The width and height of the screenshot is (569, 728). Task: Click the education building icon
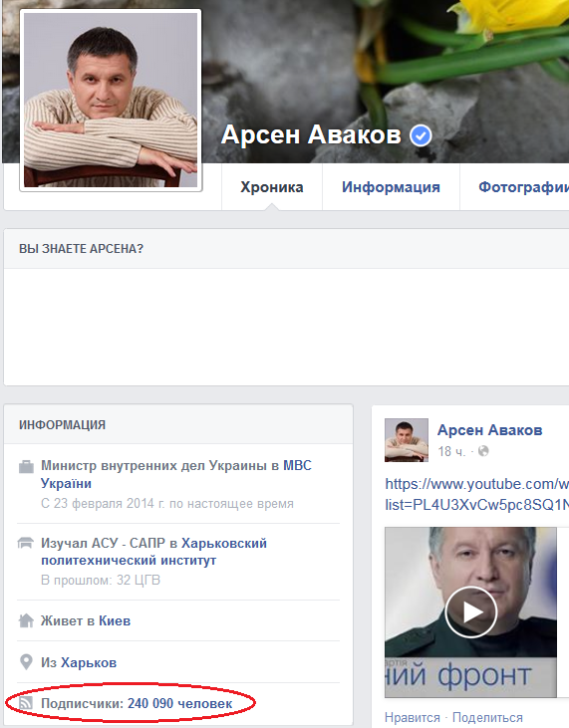(26, 543)
